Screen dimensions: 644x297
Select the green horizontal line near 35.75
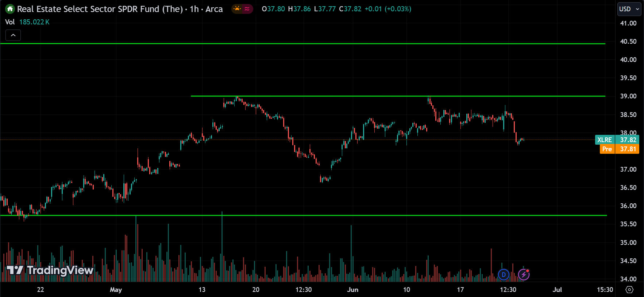tap(304, 215)
